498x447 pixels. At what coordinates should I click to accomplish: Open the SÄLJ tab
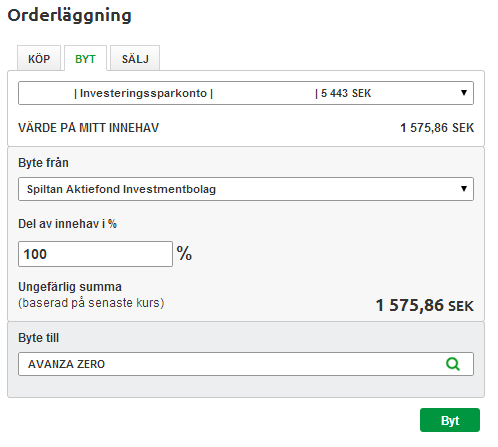135,59
